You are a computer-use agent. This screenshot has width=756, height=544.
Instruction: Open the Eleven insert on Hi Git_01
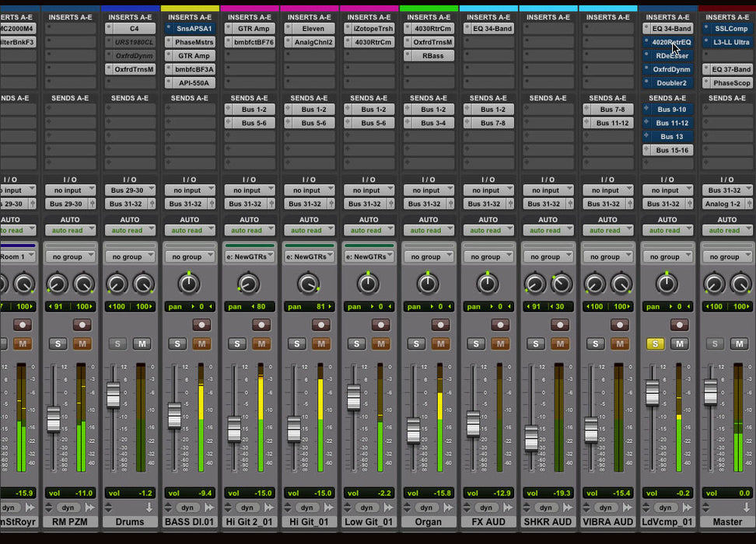[309, 29]
